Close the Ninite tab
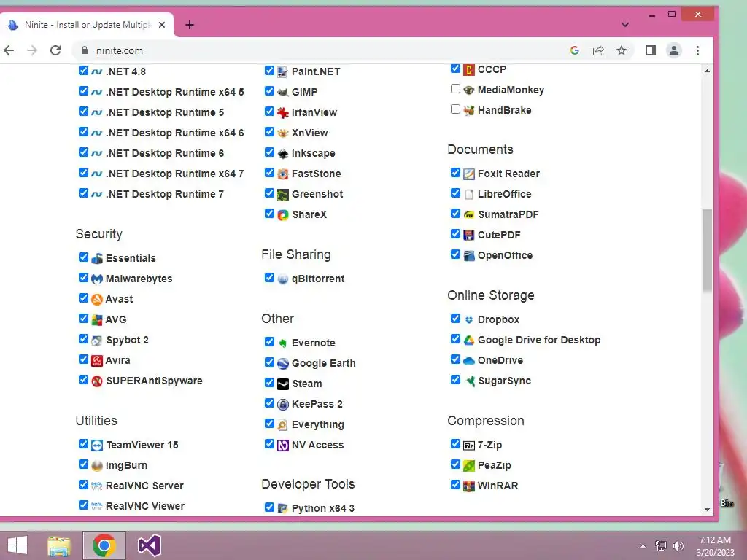This screenshot has height=560, width=747. coord(162,25)
